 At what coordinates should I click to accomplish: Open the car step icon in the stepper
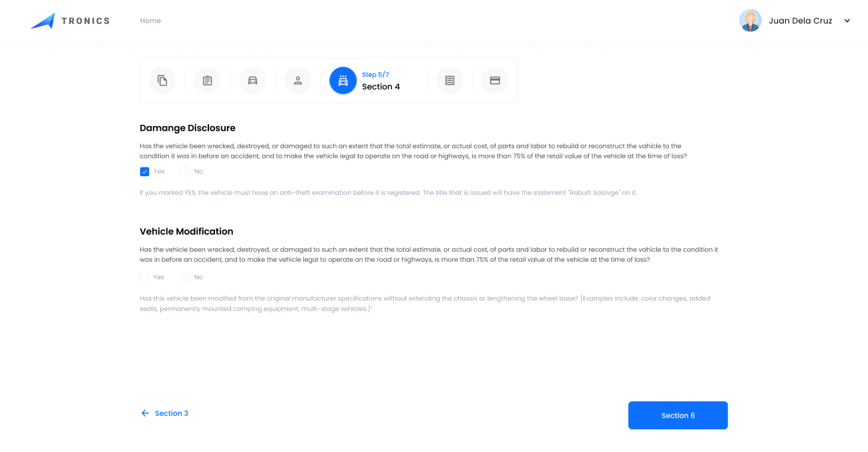tap(252, 80)
